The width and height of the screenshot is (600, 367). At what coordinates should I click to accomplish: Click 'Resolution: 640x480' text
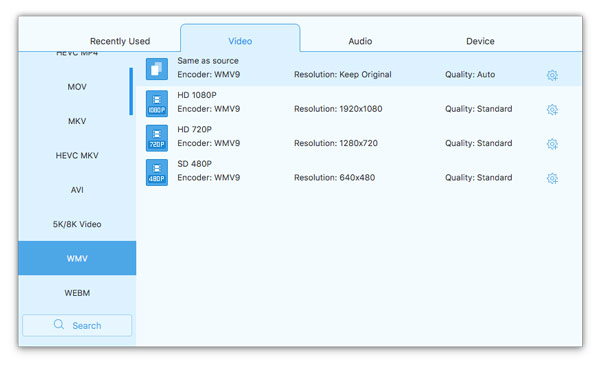tap(334, 178)
